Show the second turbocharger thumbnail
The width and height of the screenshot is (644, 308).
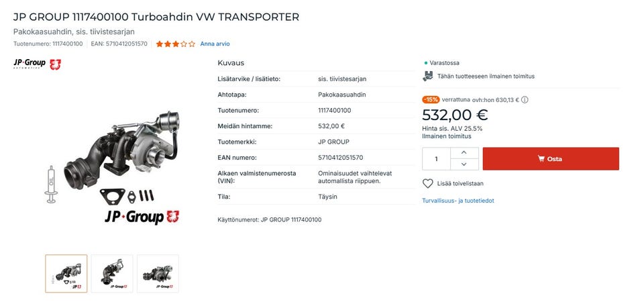[x=112, y=274]
